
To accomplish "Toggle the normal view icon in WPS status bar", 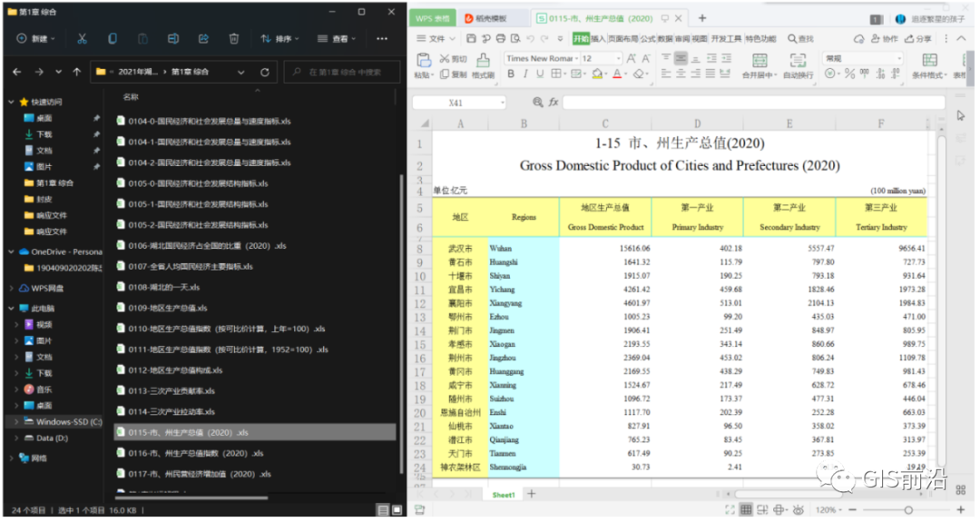I will pyautogui.click(x=746, y=509).
